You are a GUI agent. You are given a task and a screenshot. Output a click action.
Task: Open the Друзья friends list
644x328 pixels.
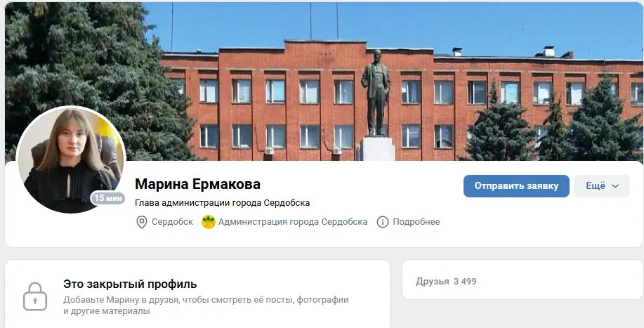(x=432, y=282)
